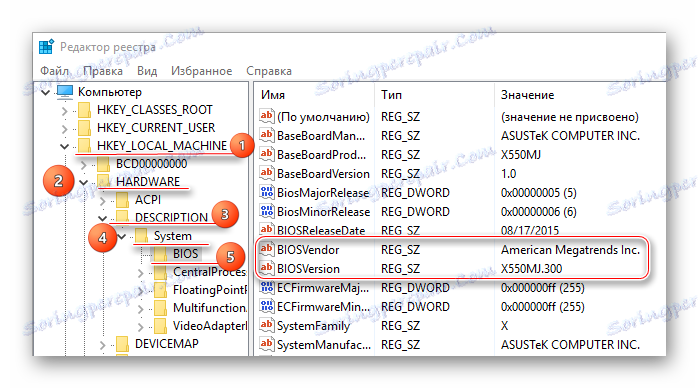Select the BIOSReleaseDate value name

tap(321, 230)
